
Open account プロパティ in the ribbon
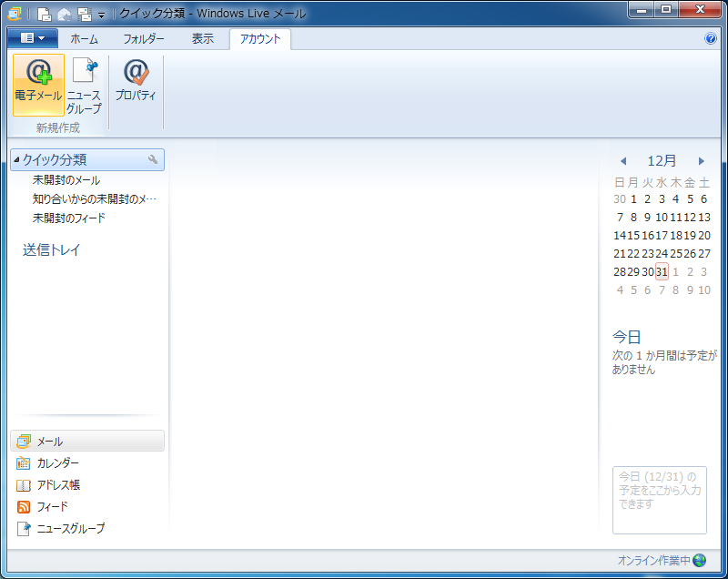(x=136, y=80)
